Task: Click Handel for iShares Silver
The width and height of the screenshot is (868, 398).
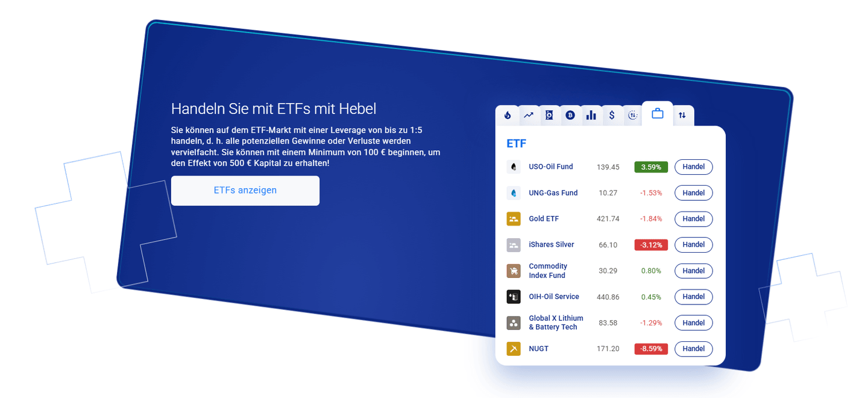Action: (x=694, y=245)
